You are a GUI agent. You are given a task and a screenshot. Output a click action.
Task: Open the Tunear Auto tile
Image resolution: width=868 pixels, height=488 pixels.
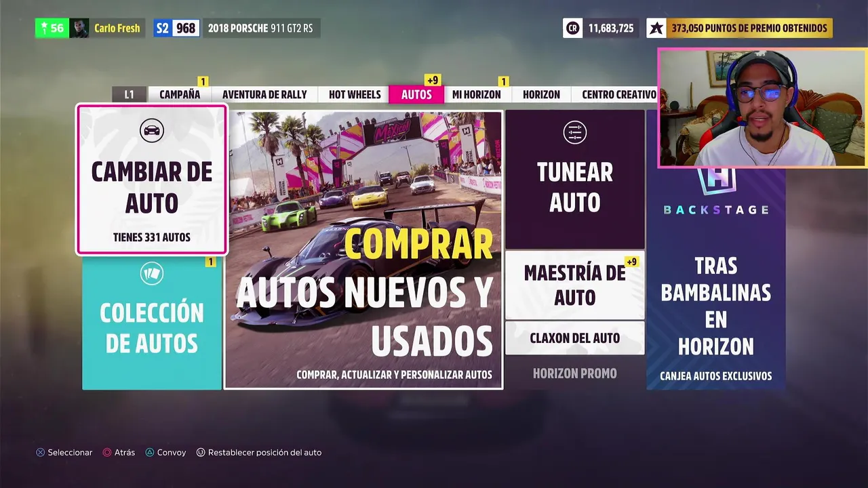[x=575, y=180]
